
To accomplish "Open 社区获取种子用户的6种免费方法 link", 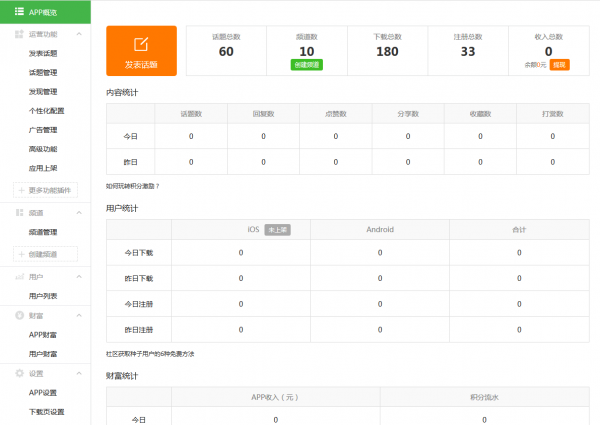I will [x=150, y=354].
